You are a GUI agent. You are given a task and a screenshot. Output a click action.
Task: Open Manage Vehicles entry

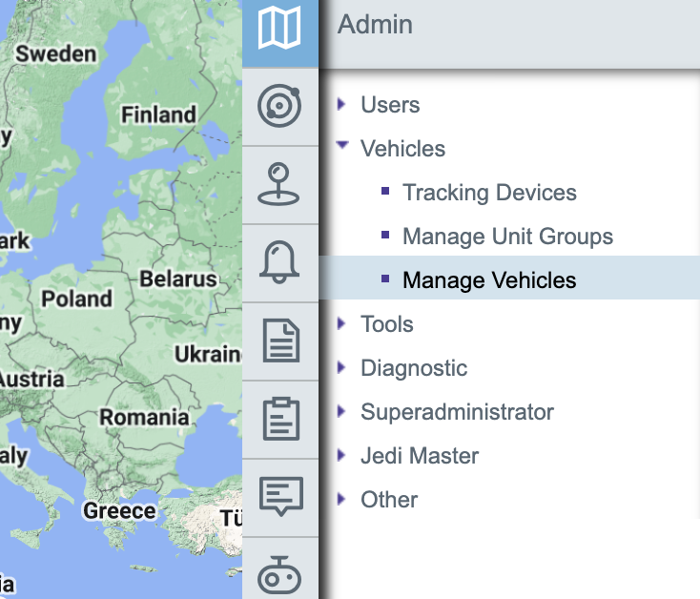489,280
